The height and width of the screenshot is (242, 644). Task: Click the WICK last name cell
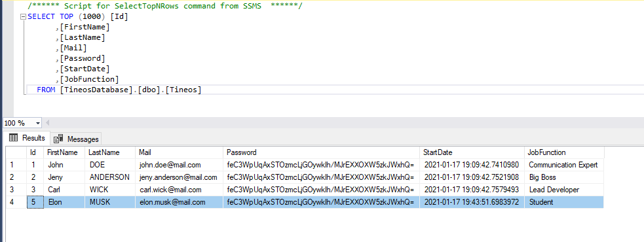(x=110, y=190)
